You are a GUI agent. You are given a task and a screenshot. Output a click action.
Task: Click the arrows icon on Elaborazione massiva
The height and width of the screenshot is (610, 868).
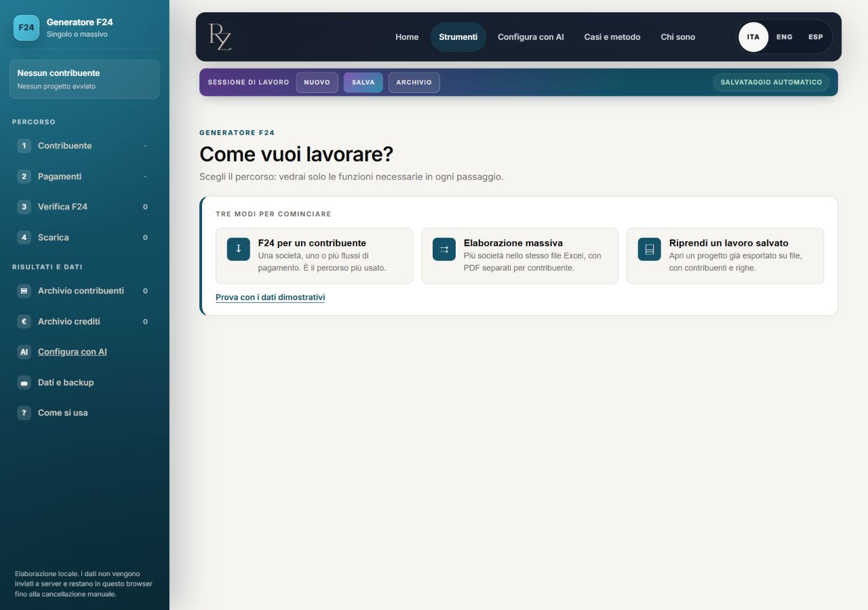(444, 249)
